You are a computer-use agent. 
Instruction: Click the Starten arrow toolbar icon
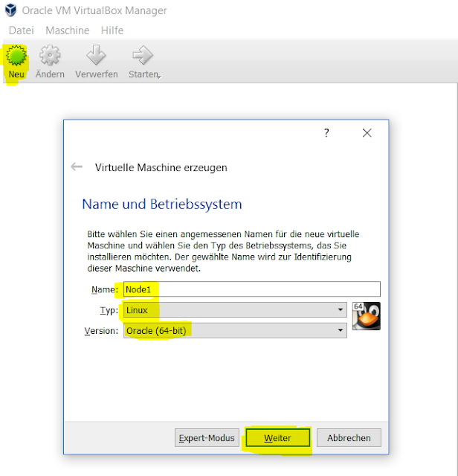tap(143, 55)
